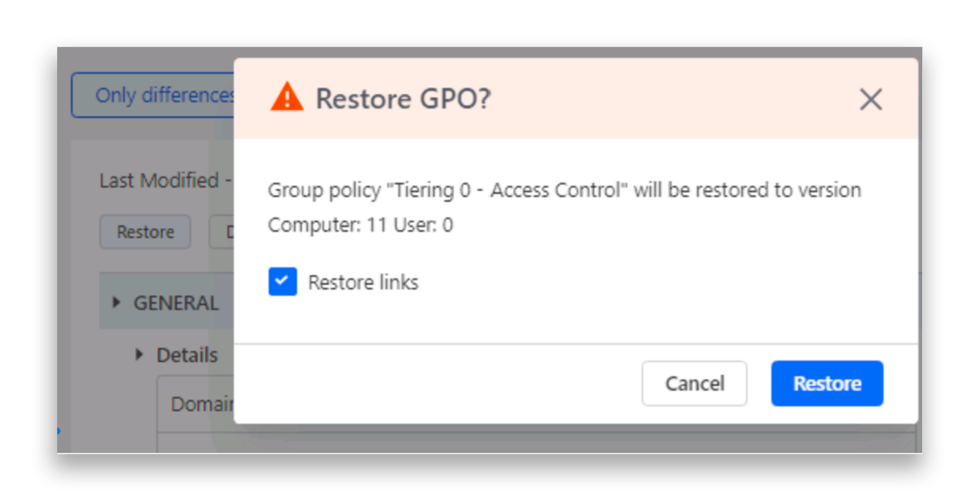Image resolution: width=980 pixels, height=501 pixels.
Task: Expand the GENERAL section arrow
Action: click(116, 303)
